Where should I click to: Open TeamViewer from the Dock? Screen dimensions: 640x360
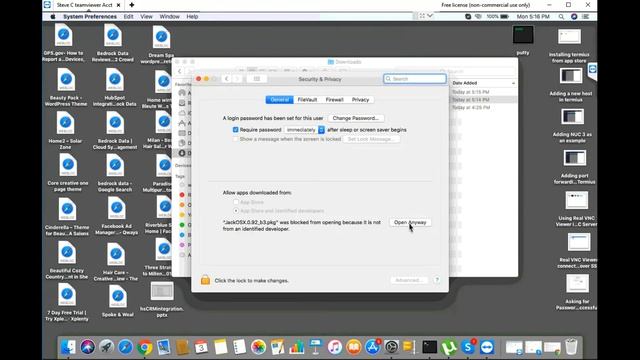click(487, 347)
